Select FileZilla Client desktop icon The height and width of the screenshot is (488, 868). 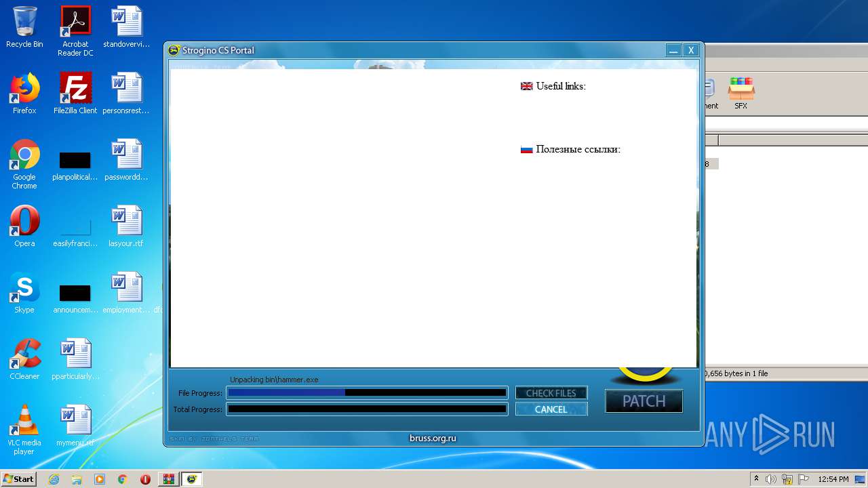(75, 94)
